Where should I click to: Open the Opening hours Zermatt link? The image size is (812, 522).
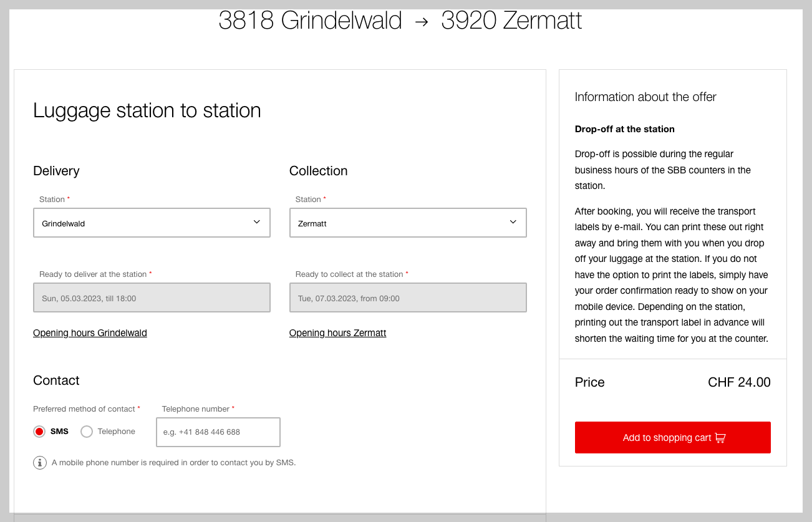337,333
